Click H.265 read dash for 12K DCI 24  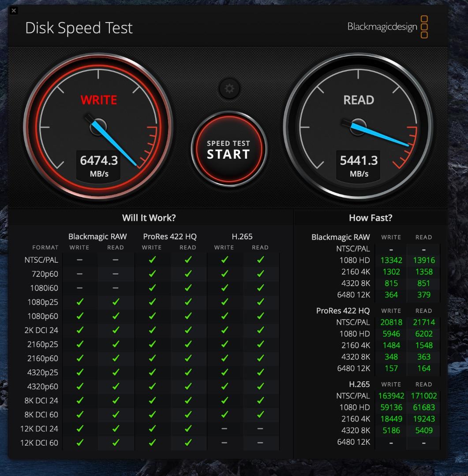click(260, 428)
